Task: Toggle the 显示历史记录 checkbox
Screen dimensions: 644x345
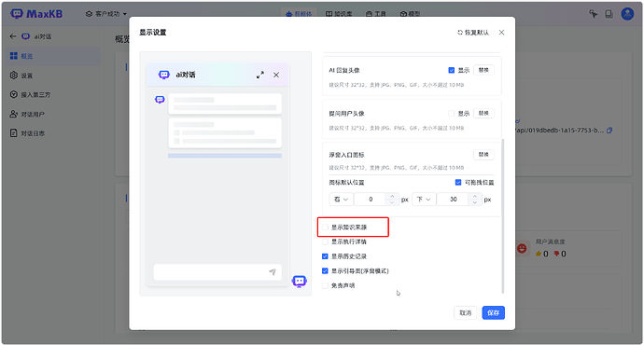Action: [x=325, y=256]
